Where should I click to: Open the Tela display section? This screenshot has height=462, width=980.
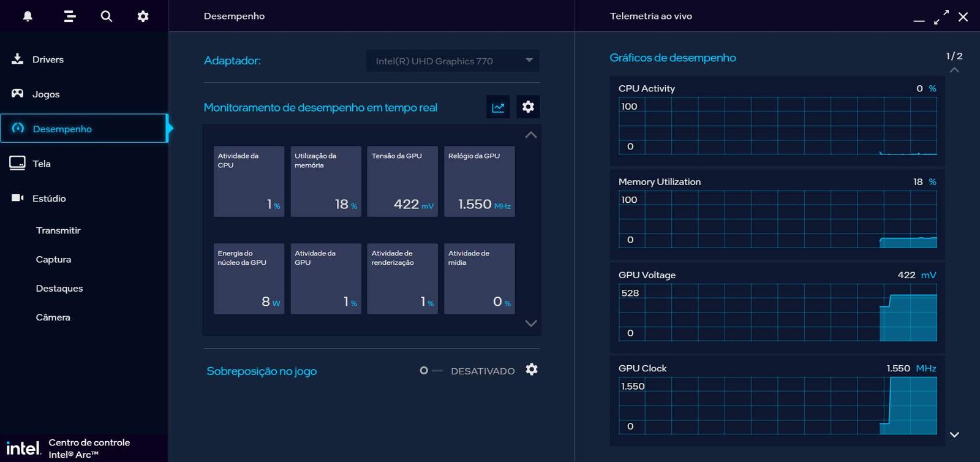(42, 164)
